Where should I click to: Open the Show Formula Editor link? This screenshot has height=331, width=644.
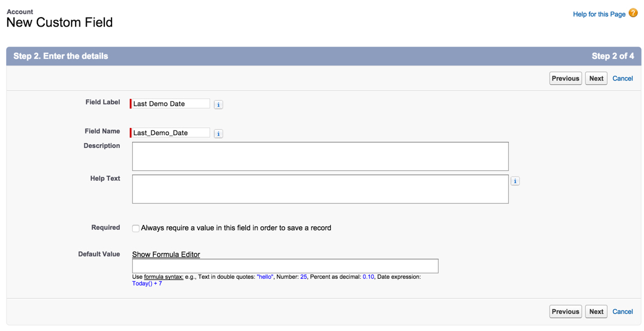166,255
